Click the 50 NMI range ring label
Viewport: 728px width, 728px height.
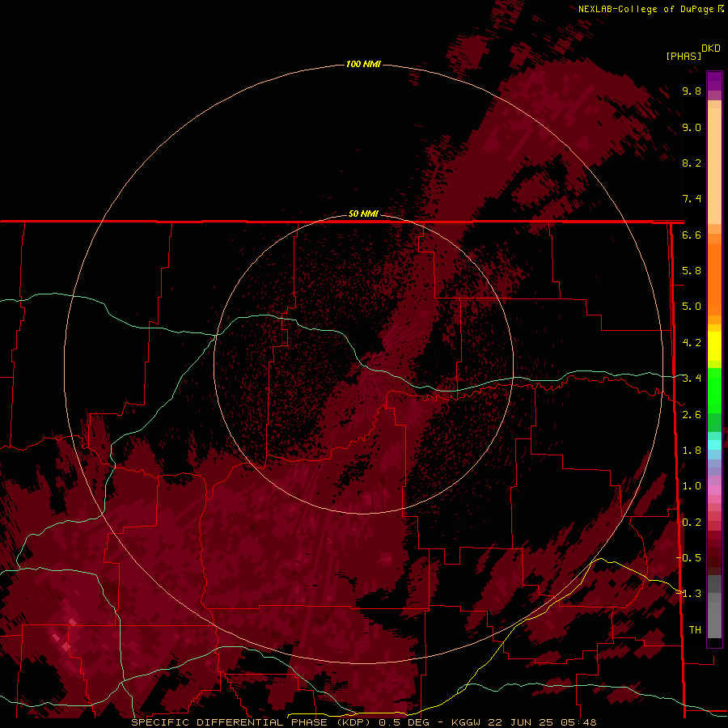(x=363, y=214)
